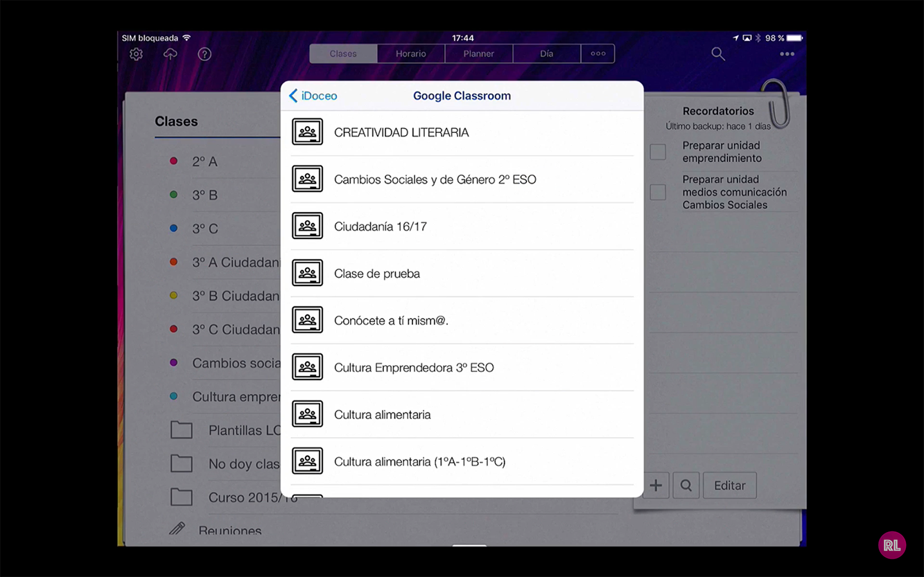Click the reminders search magnifier button
Screen dimensions: 924x577
click(686, 486)
